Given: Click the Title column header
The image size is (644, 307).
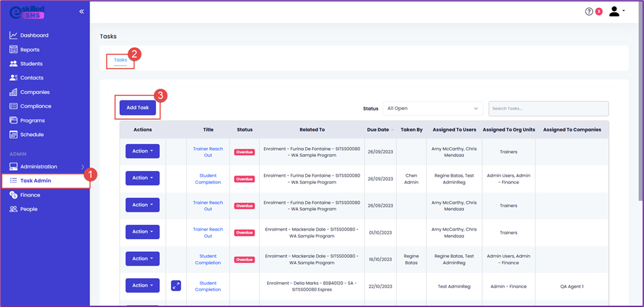Looking at the screenshot, I should 209,130.
